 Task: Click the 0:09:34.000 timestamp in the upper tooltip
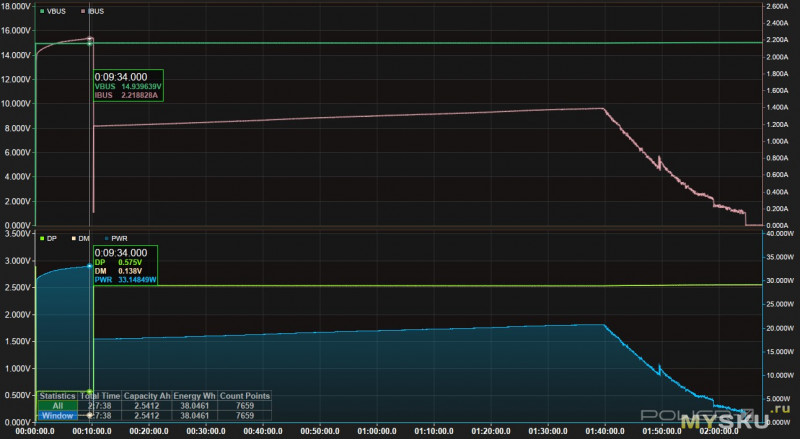pyautogui.click(x=121, y=77)
